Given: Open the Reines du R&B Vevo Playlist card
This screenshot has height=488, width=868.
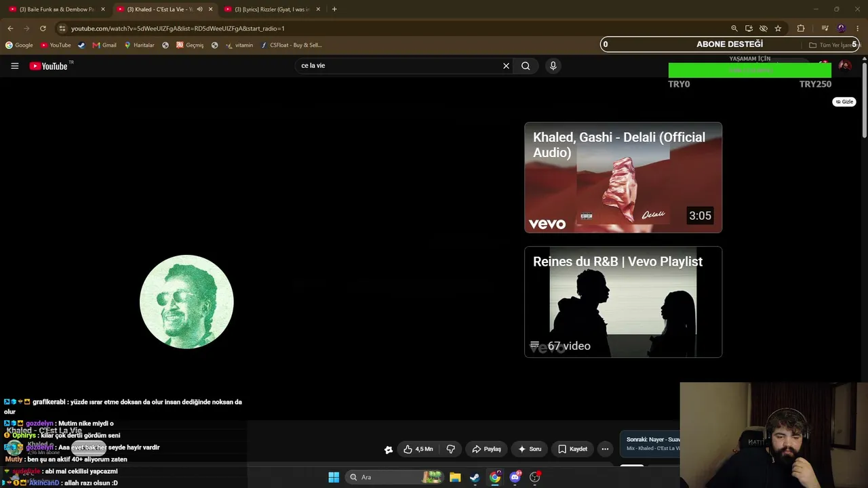Looking at the screenshot, I should coord(623,302).
